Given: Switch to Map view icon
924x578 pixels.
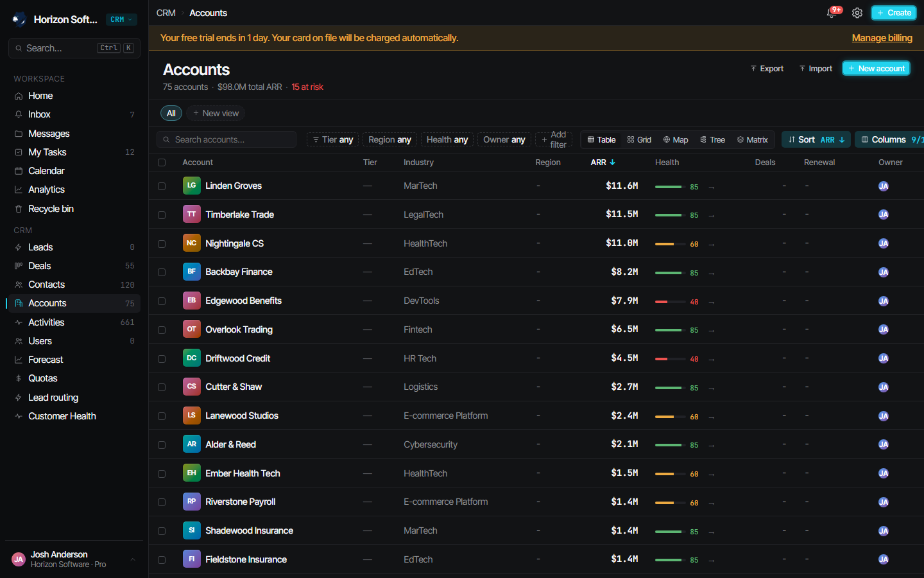Looking at the screenshot, I should 667,139.
